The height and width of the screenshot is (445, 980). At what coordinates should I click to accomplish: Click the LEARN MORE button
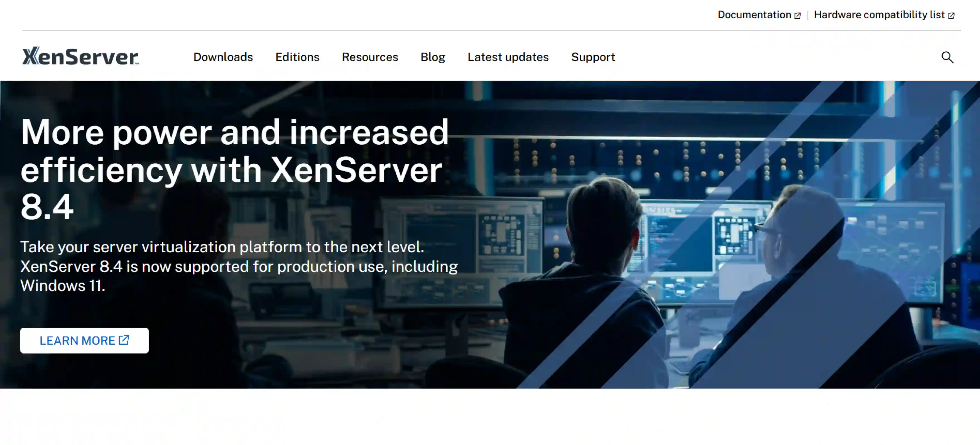[84, 340]
